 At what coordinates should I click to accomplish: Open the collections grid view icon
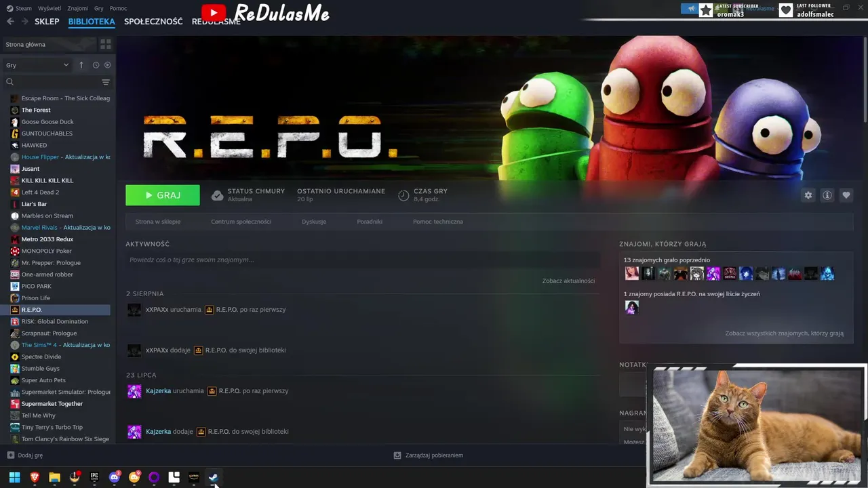[x=106, y=44]
